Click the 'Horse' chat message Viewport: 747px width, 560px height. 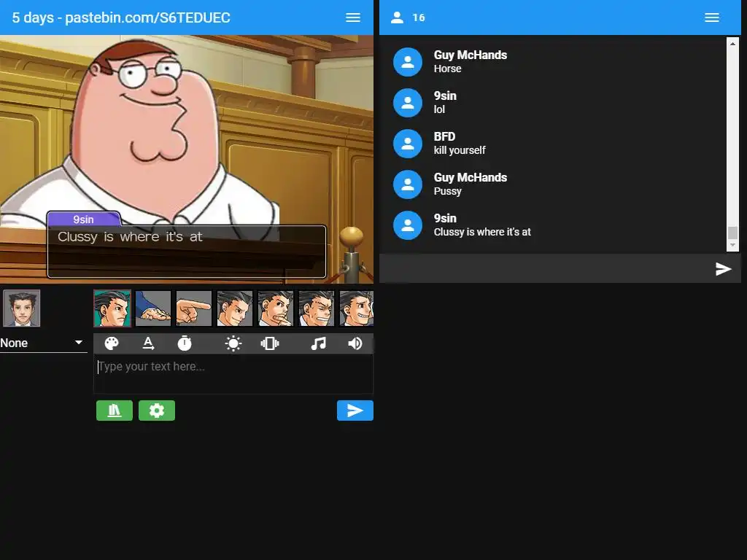point(447,69)
